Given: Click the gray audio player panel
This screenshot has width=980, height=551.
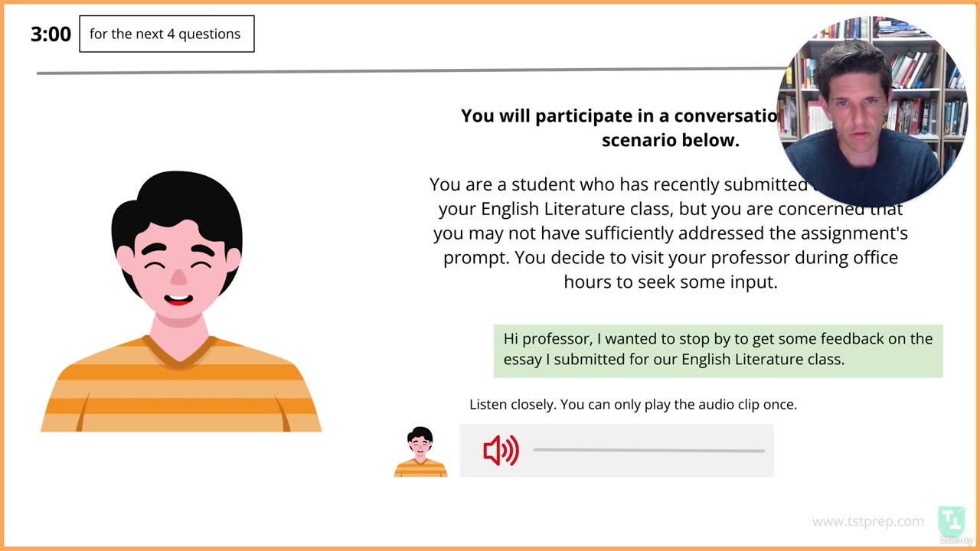Looking at the screenshot, I should coord(616,451).
